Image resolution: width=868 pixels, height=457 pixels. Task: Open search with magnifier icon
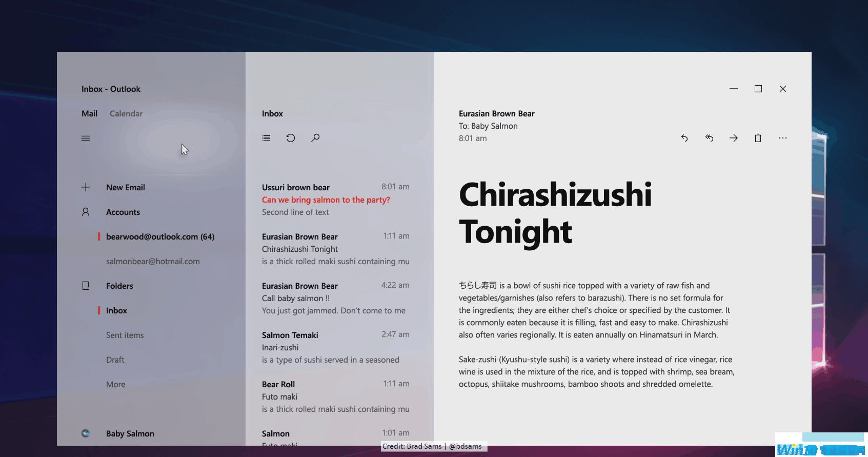pyautogui.click(x=315, y=138)
